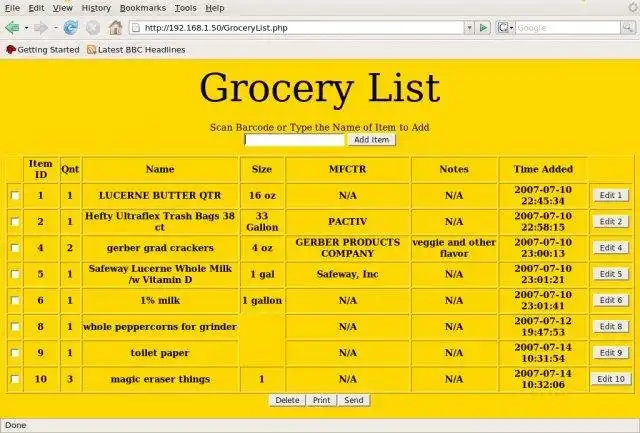Viewport: 640px width, 433px height.
Task: Open the Edit menu
Action: pyautogui.click(x=36, y=8)
